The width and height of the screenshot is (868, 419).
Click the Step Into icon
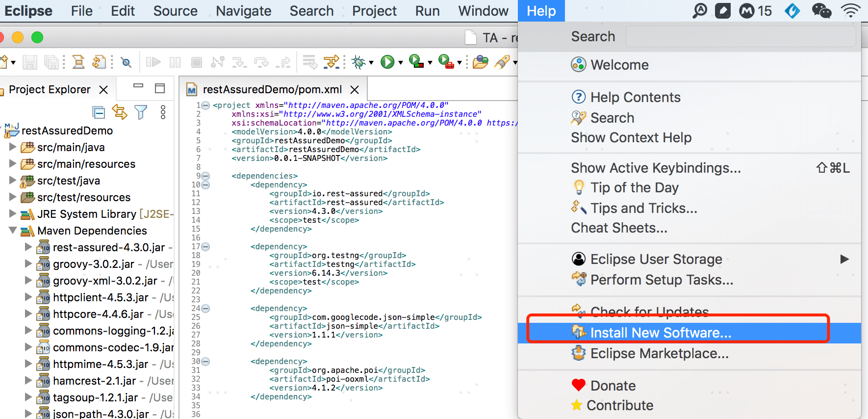click(x=239, y=62)
